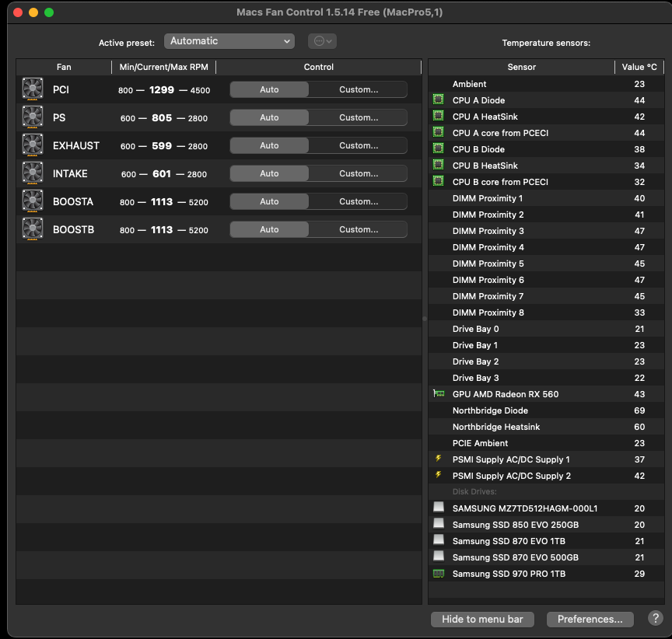This screenshot has height=639, width=672.
Task: Select the Drive Bay 0 row
Action: (x=546, y=329)
